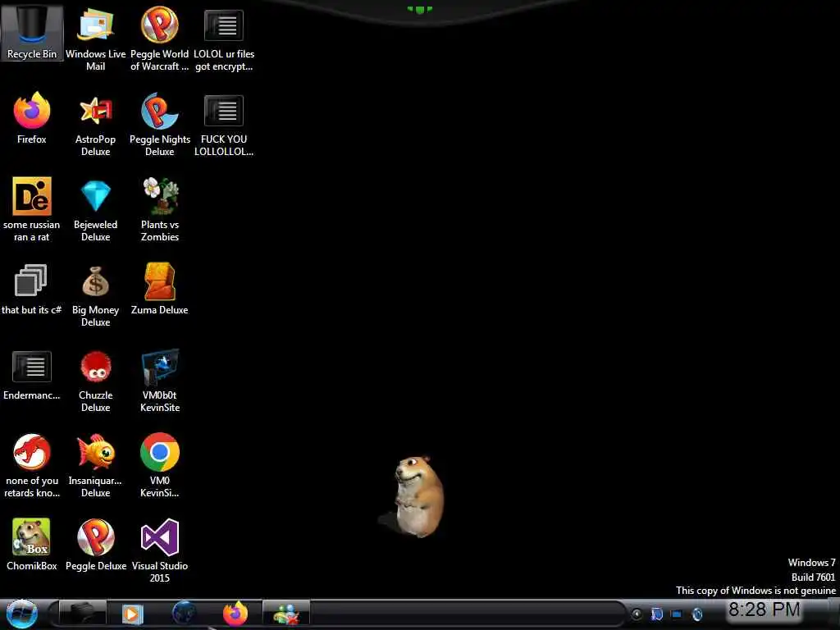The width and height of the screenshot is (840, 630).
Task: Select Zuma Deluxe shortcut
Action: (160, 288)
